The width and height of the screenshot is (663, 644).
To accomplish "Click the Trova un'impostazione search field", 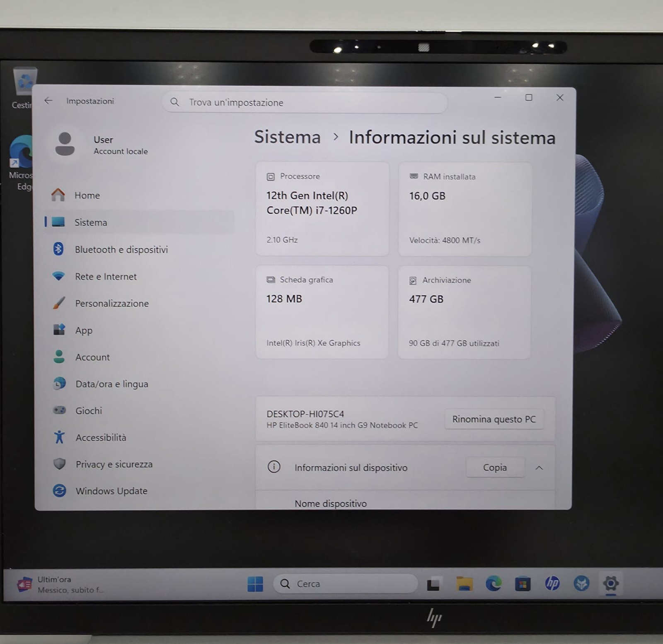I will tap(305, 102).
